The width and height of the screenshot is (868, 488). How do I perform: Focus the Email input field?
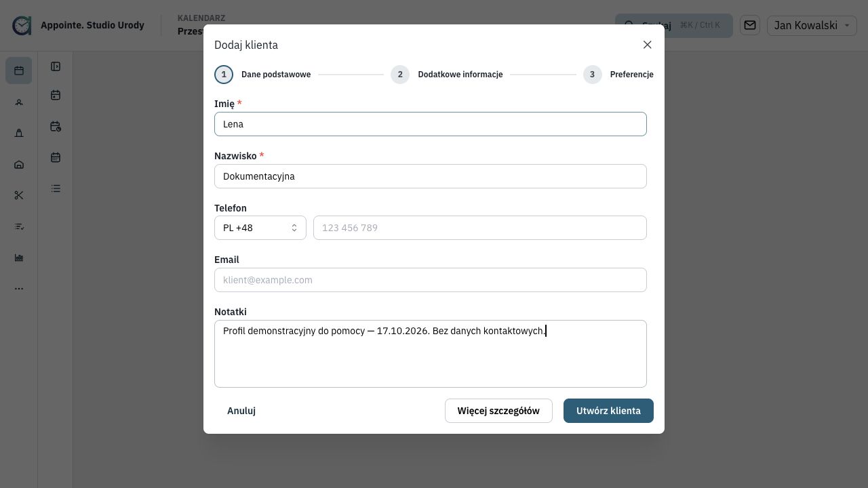[431, 280]
